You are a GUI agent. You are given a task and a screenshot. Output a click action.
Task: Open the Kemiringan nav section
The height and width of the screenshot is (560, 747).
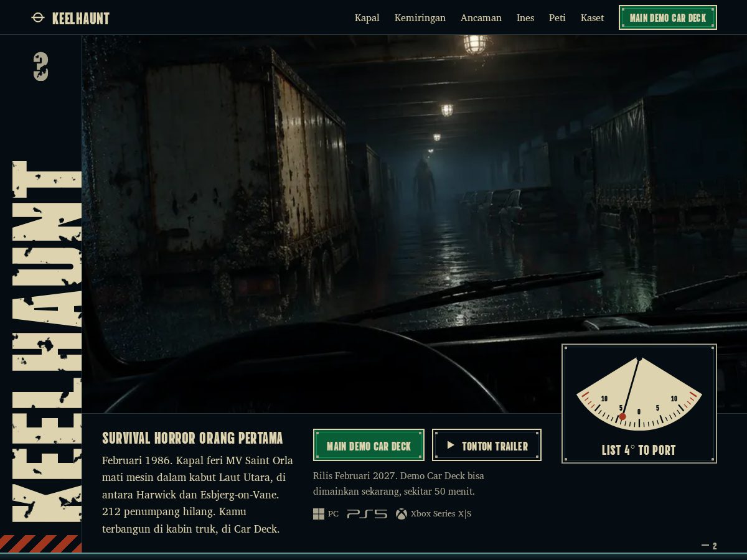(420, 18)
